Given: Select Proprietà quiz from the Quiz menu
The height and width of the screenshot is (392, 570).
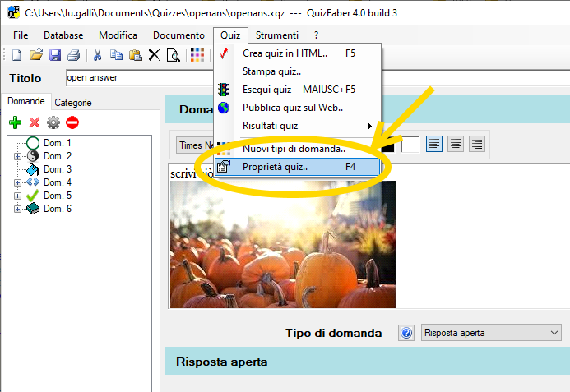Looking at the screenshot, I should point(275,166).
